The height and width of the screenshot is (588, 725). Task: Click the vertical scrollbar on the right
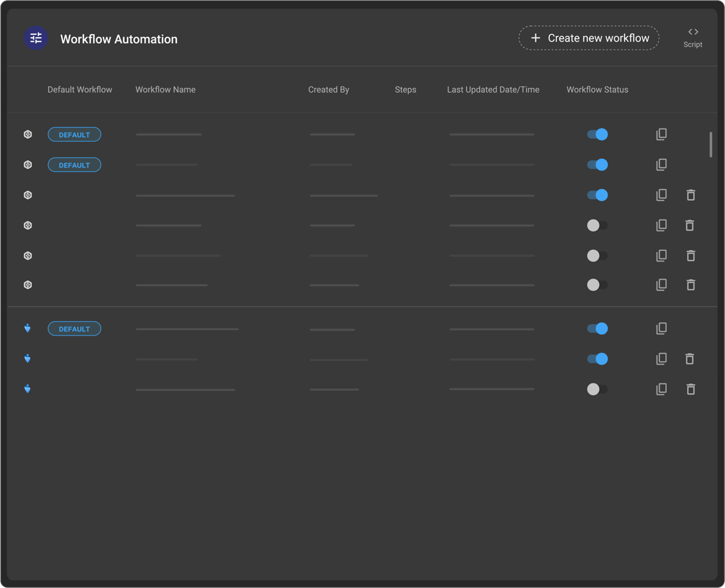(x=710, y=145)
